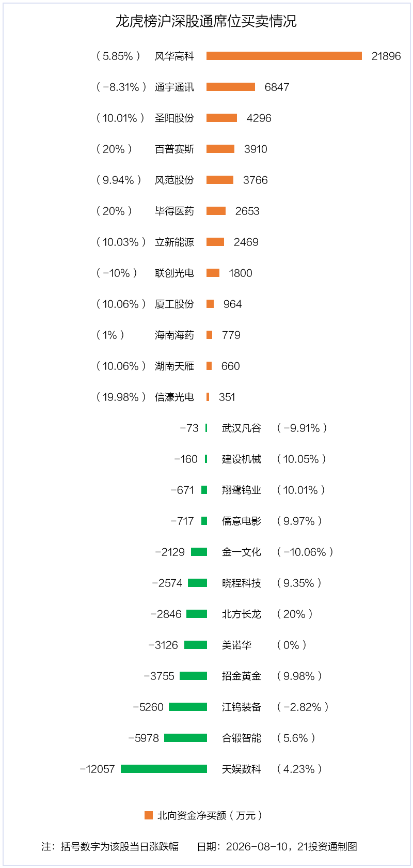413x868 pixels.
Task: Click the 百普赛斯 stock name
Action: click(x=174, y=149)
